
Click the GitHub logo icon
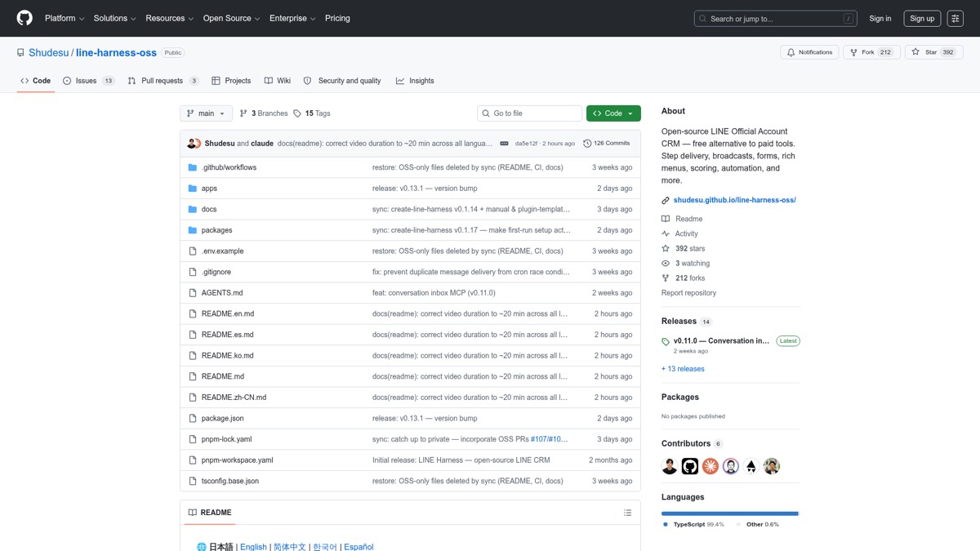point(24,18)
